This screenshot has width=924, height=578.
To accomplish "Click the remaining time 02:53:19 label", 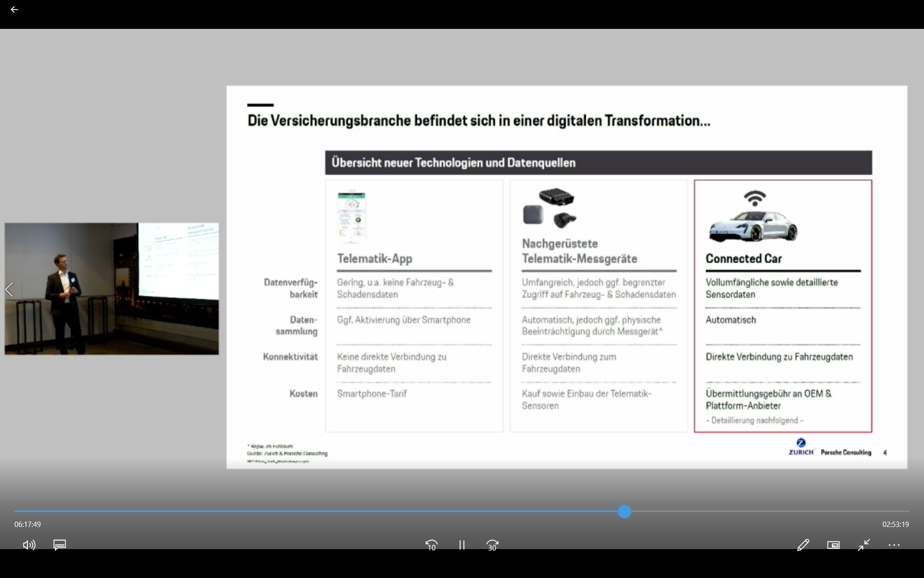I will pos(895,524).
